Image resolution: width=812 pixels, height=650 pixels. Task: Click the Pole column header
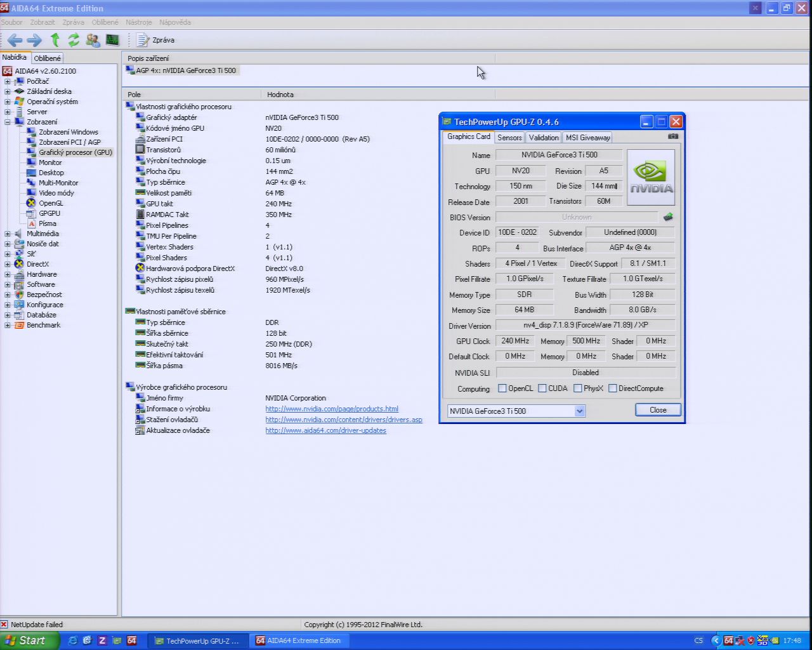pyautogui.click(x=191, y=95)
